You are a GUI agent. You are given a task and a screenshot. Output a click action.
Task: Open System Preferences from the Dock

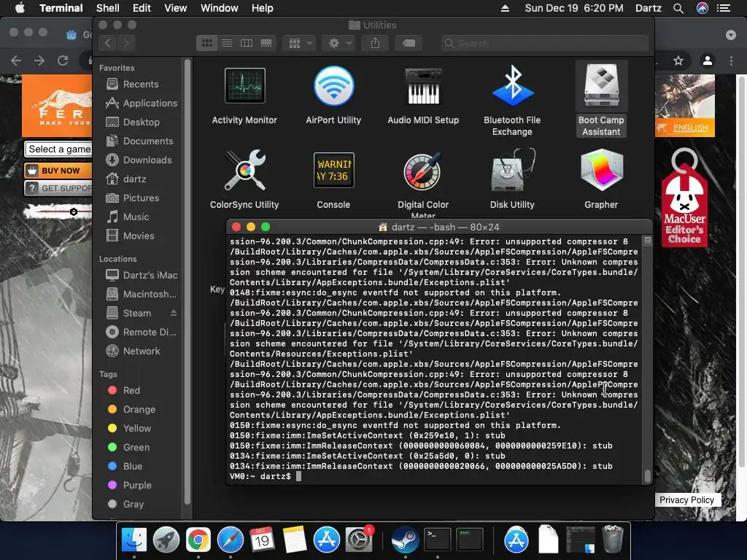(358, 540)
